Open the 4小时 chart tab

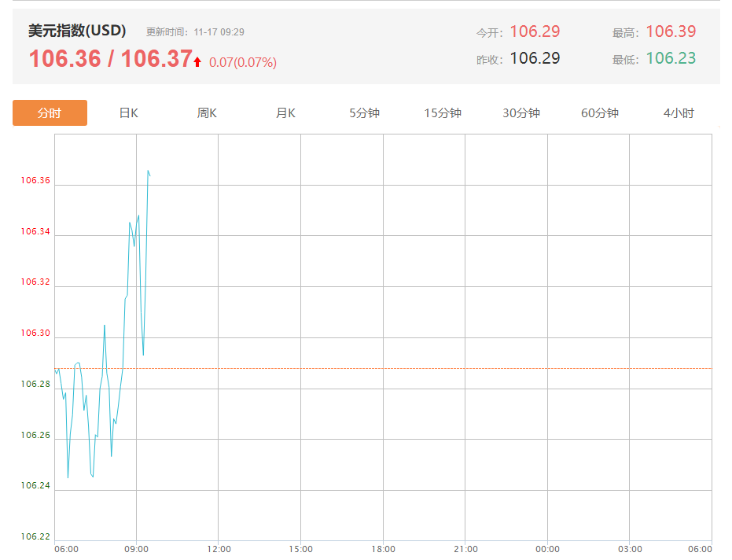(679, 113)
